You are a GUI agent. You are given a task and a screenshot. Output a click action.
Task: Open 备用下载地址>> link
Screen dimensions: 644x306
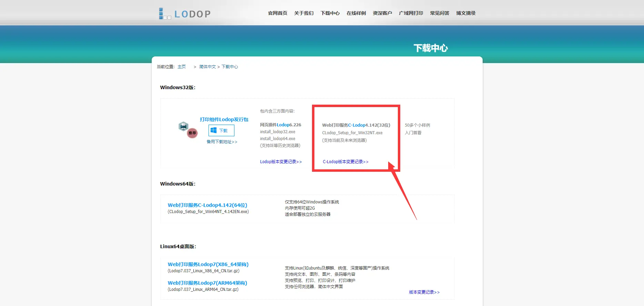(222, 142)
